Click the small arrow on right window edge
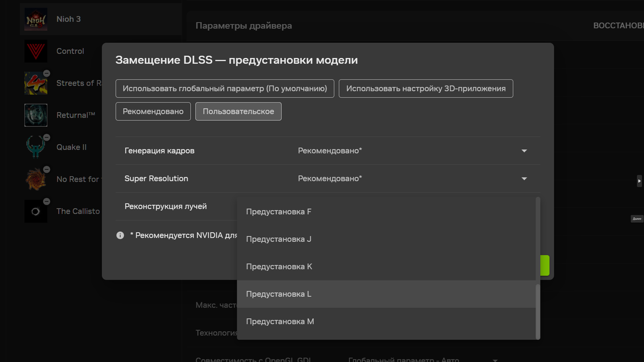The width and height of the screenshot is (644, 362). click(639, 181)
